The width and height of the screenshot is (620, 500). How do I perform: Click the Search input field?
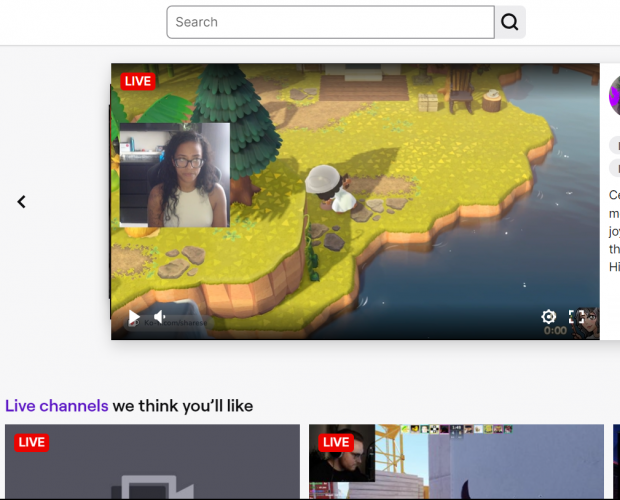[331, 22]
